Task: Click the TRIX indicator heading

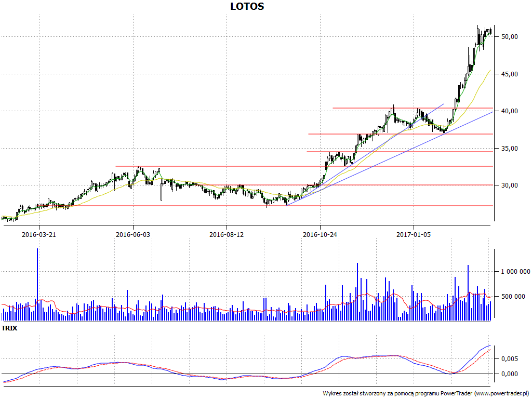Action: pos(9,328)
